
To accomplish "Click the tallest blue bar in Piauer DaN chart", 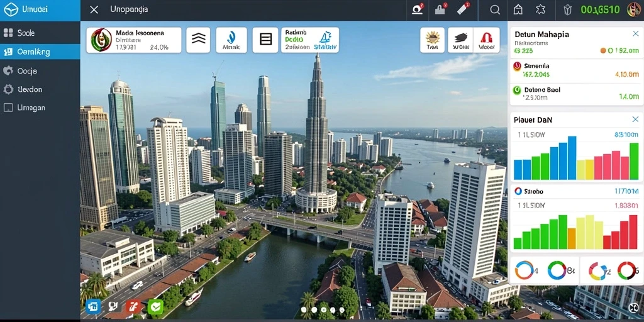I will pos(572,158).
